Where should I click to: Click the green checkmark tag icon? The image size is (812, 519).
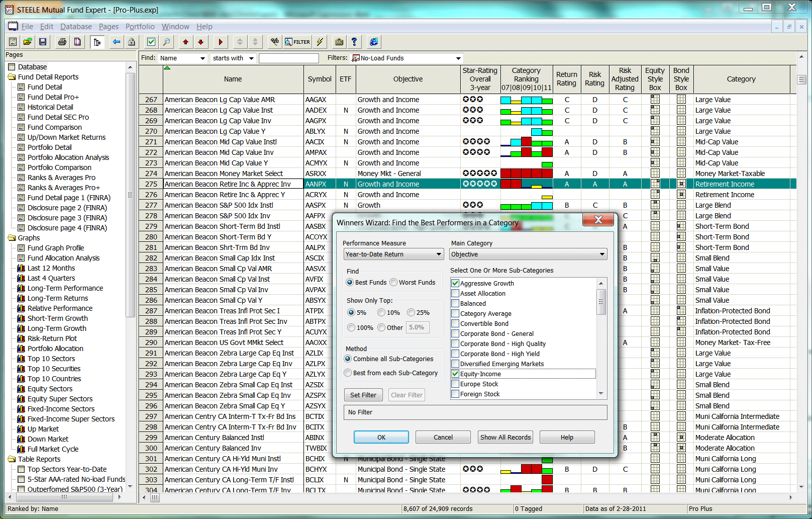(x=151, y=42)
